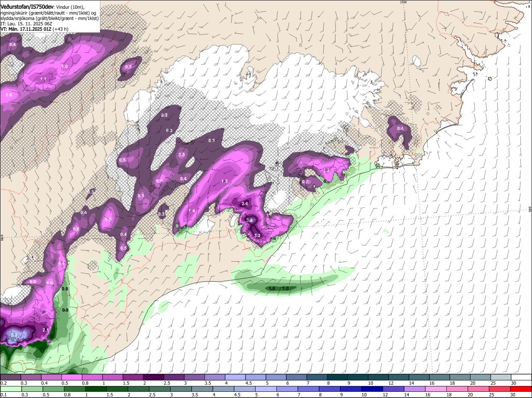
Task: Pick the upper-row legend swatch between 0.4 and 0.5
Action: [52, 377]
